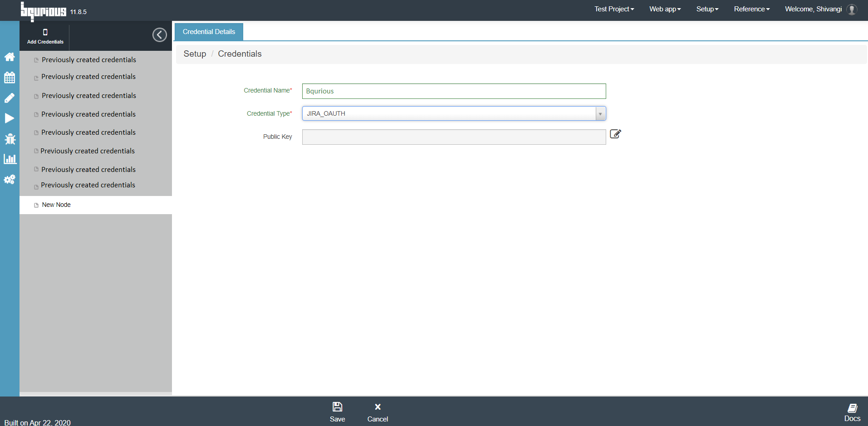Click the Cancel X icon
Image resolution: width=868 pixels, height=426 pixels.
(378, 407)
